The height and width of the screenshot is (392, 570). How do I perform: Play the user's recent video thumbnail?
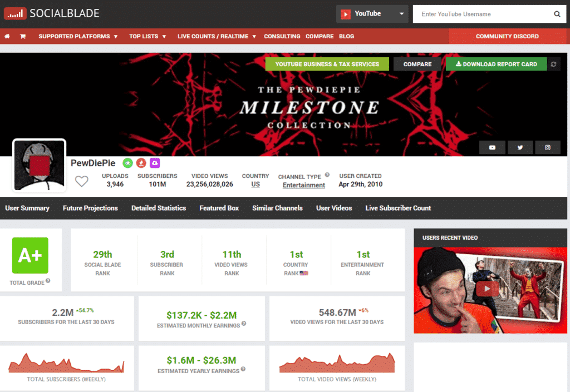point(490,289)
